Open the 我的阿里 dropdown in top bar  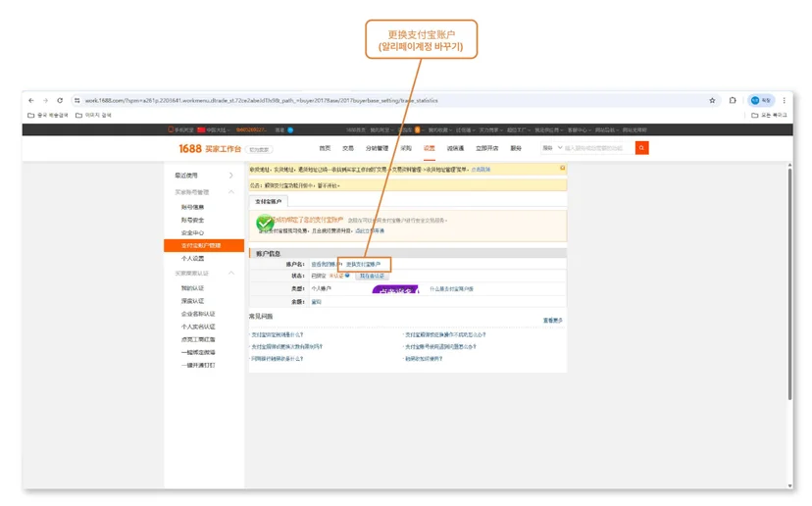[381, 130]
